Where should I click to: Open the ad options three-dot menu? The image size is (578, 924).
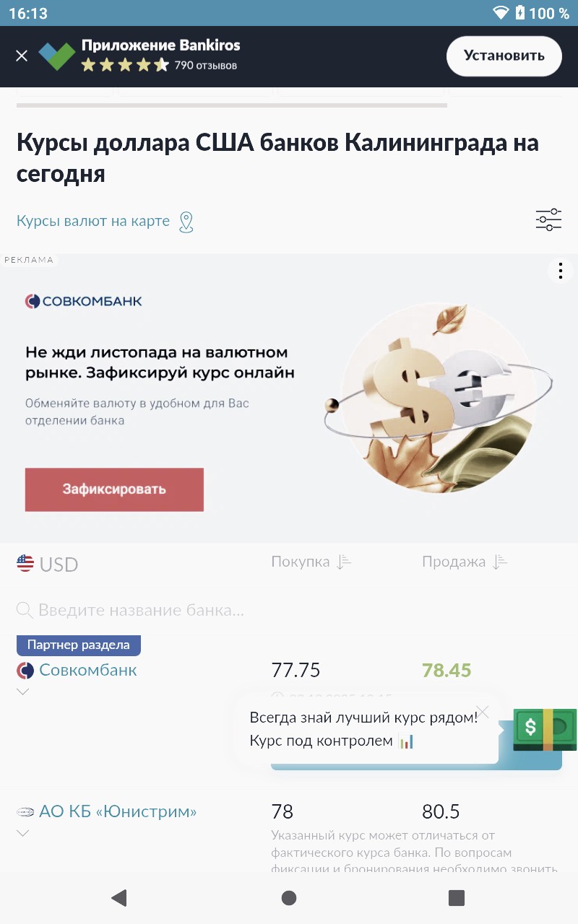pos(560,271)
